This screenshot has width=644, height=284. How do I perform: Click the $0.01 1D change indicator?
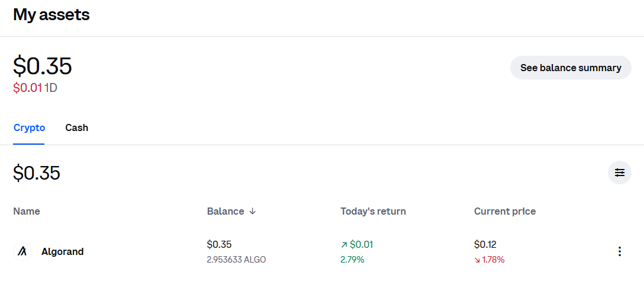pyautogui.click(x=35, y=87)
